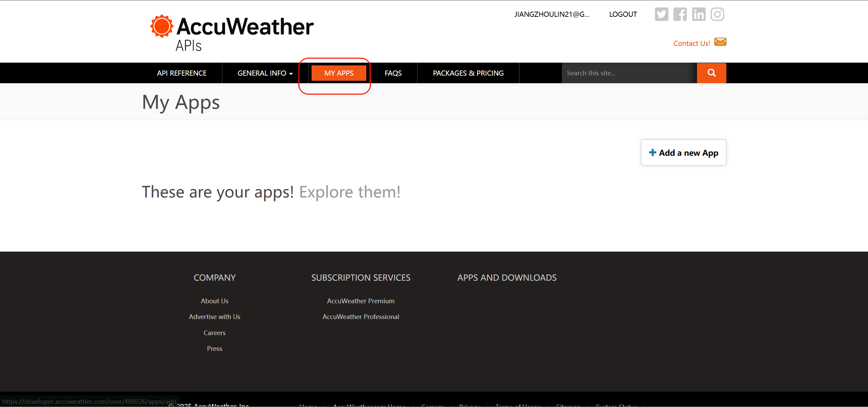Open the About Us footer link

[214, 301]
